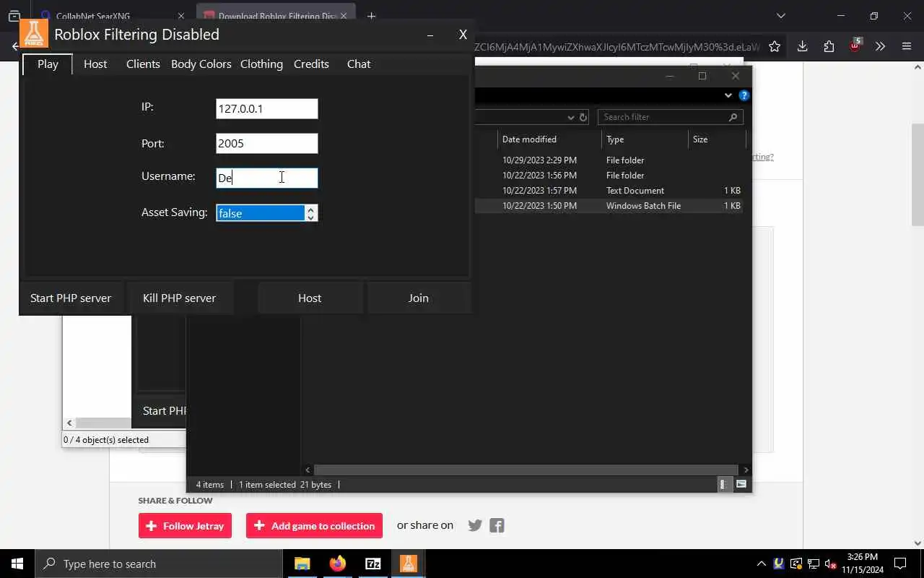The height and width of the screenshot is (578, 924).
Task: Open a new browser tab
Action: coord(371,16)
